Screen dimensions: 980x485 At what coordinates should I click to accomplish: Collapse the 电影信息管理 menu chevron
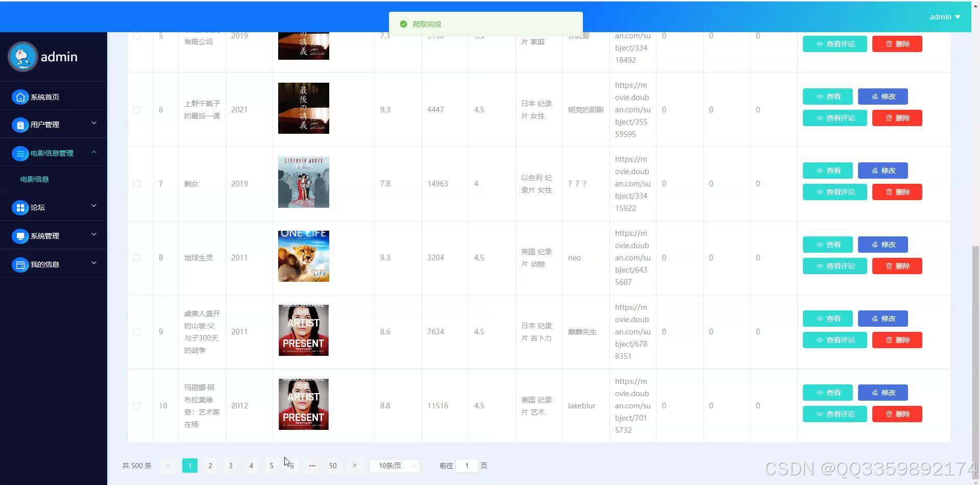(x=94, y=152)
